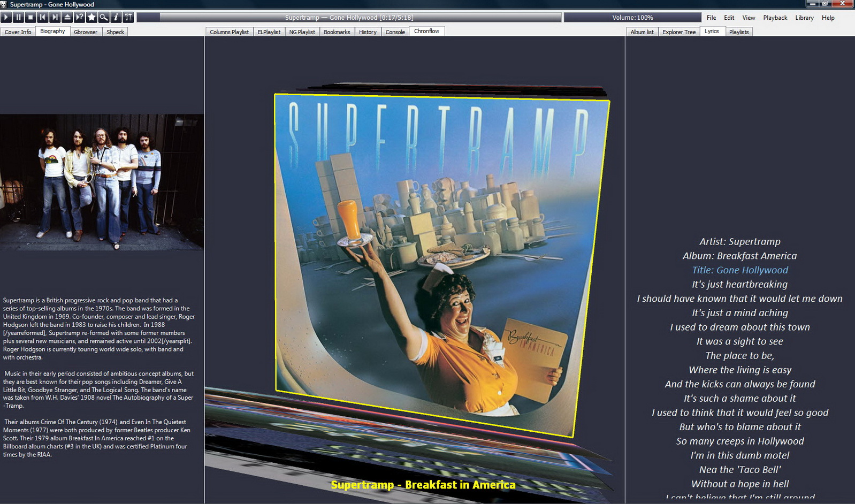The width and height of the screenshot is (855, 504).
Task: Select the Lyrics tab
Action: 712,32
